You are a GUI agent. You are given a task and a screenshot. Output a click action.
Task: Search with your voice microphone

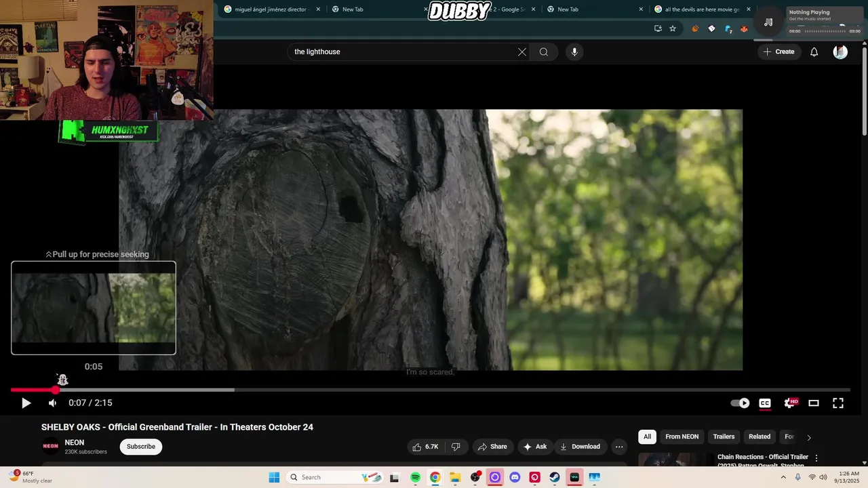(x=574, y=52)
